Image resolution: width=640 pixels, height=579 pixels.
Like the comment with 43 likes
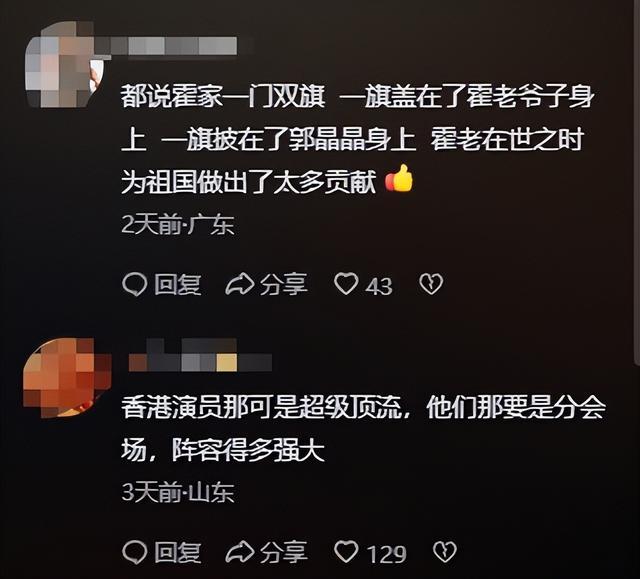coord(346,284)
